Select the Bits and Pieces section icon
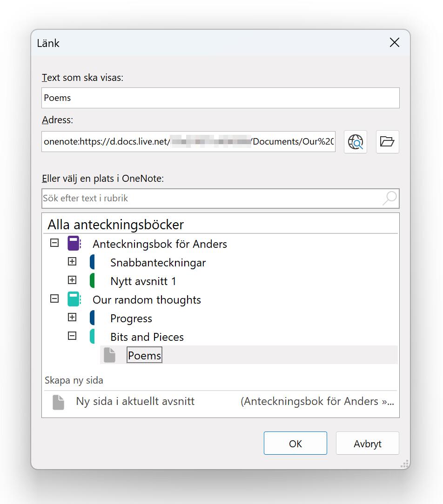The height and width of the screenshot is (504, 443). coord(92,336)
